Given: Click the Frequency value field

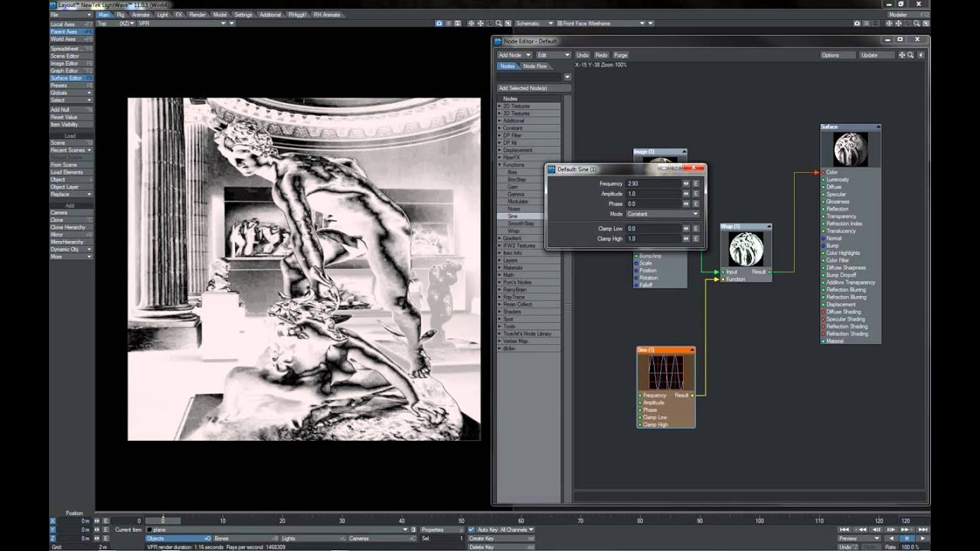Looking at the screenshot, I should click(x=654, y=184).
